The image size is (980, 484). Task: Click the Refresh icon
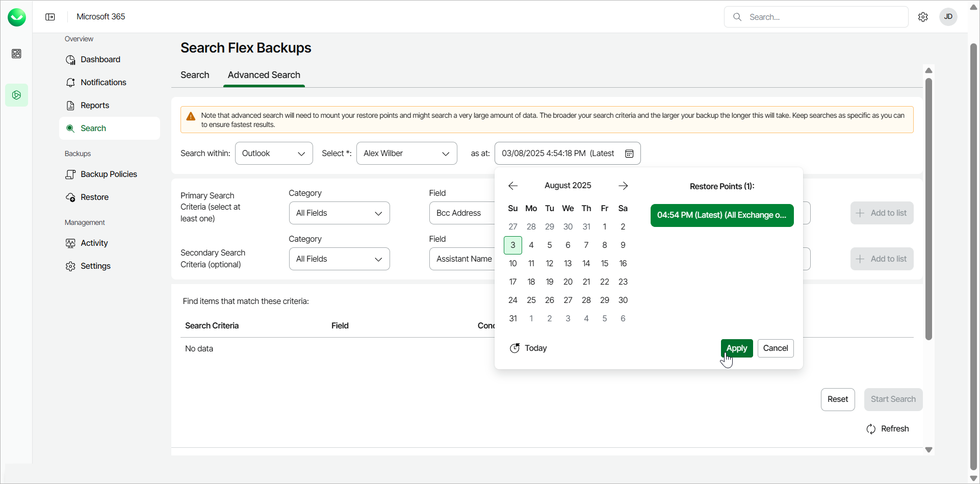[871, 429]
